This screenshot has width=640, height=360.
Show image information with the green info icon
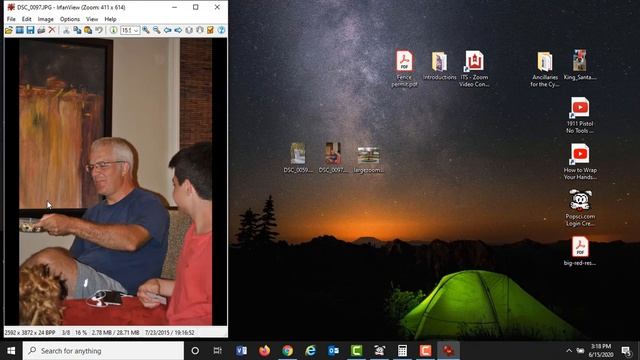(x=113, y=30)
